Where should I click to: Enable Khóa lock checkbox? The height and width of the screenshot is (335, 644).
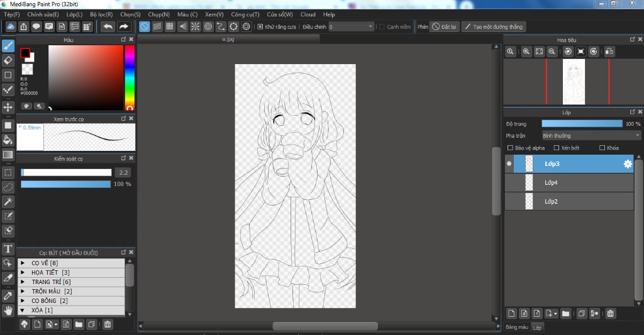(602, 148)
